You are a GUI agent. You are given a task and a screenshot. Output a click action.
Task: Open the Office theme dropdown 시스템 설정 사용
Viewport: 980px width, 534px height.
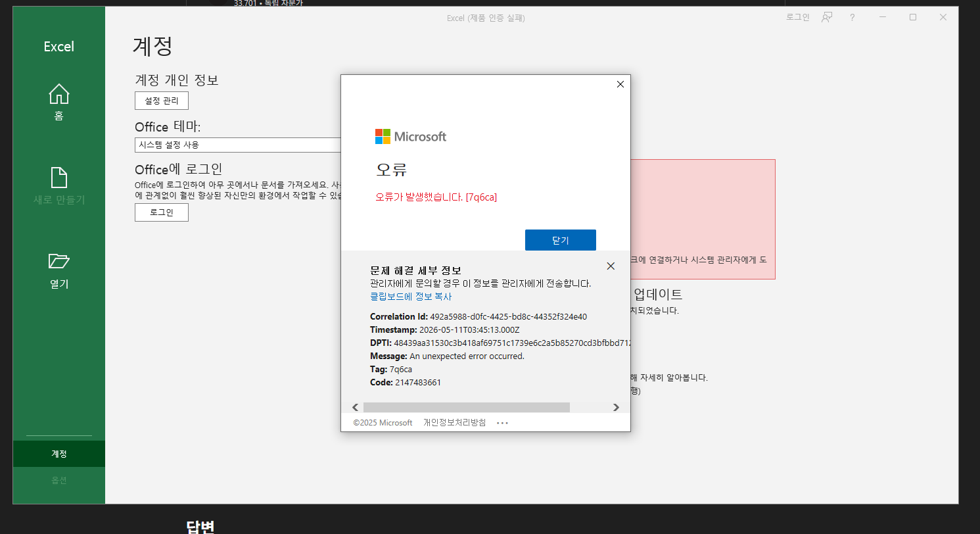[238, 145]
